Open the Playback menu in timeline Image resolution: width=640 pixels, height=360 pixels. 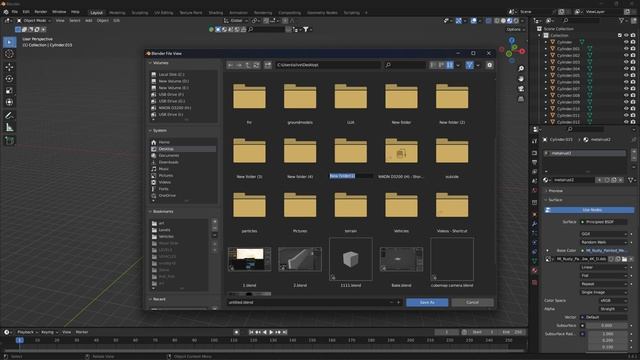tap(27, 332)
